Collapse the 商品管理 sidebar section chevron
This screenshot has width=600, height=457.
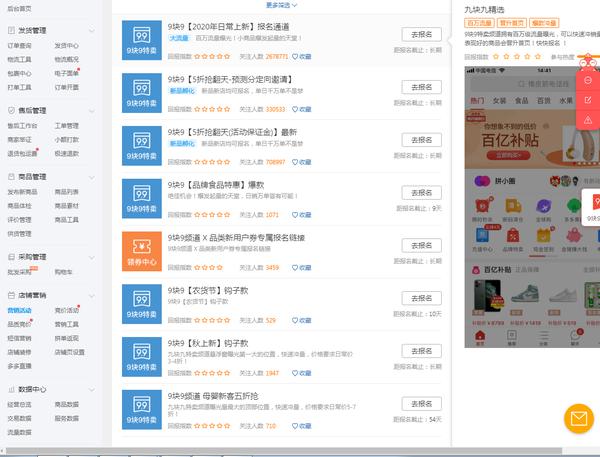(x=92, y=177)
